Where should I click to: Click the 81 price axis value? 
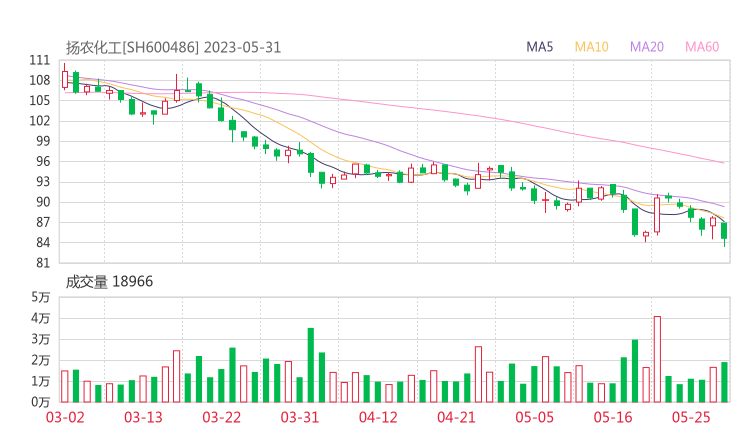click(x=43, y=263)
